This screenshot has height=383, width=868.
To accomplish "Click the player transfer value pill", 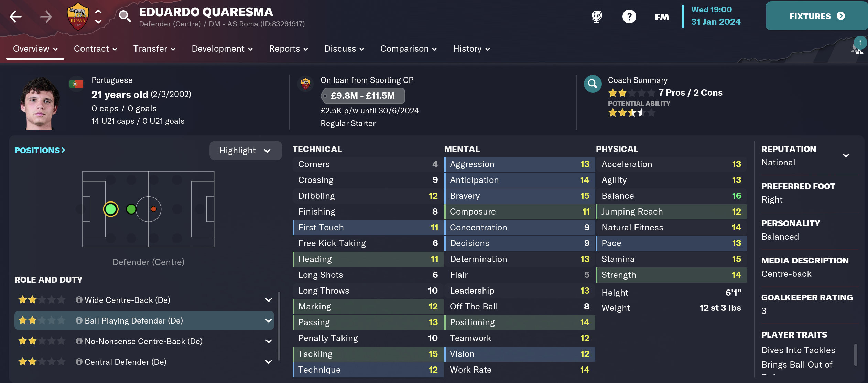I will click(362, 96).
